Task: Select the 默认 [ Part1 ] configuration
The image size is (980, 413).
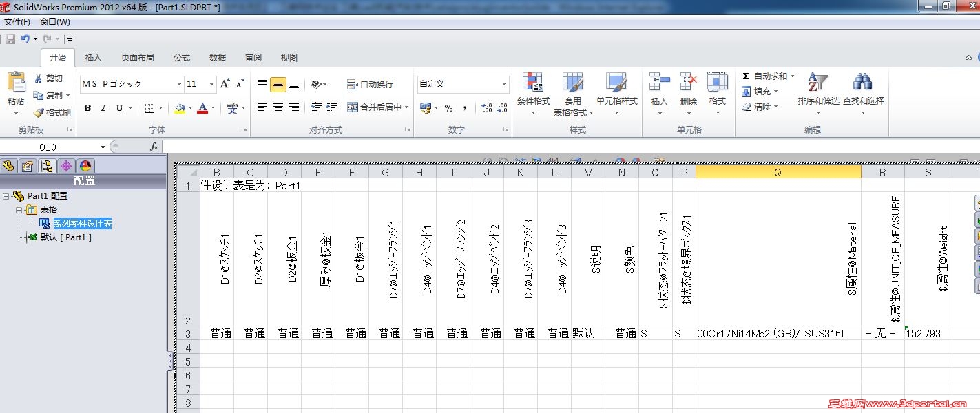Action: click(66, 237)
